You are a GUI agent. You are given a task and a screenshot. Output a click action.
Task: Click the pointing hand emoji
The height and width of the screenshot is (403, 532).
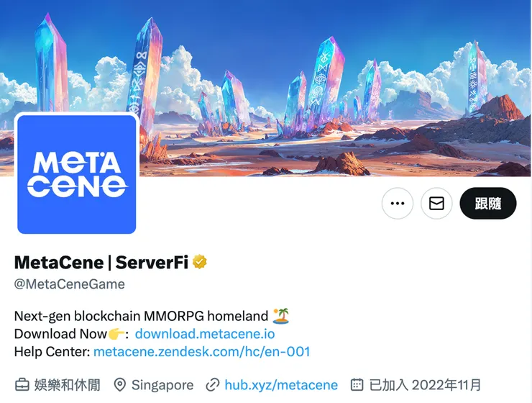pos(116,334)
